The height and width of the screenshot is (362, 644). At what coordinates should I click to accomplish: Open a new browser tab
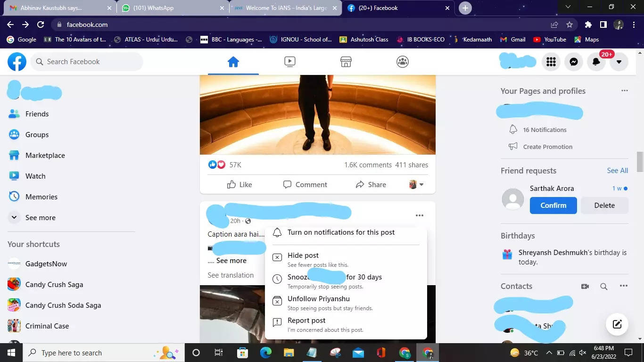point(465,8)
